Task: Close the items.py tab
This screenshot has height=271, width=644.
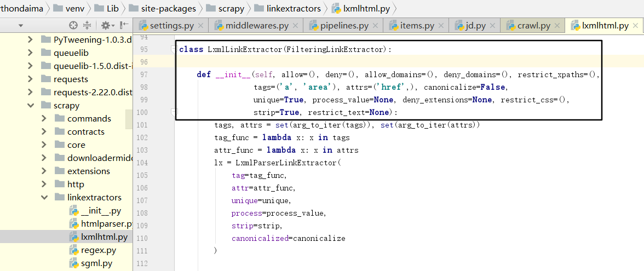Action: tap(441, 26)
